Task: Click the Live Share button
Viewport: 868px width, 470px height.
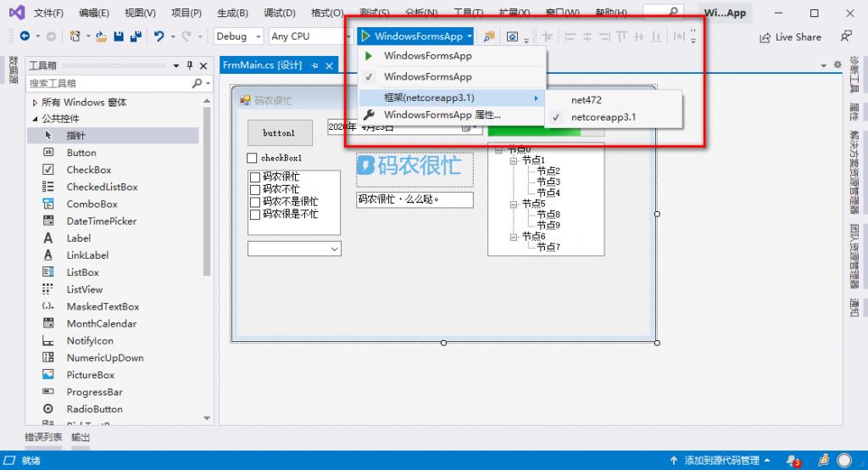Action: point(790,37)
